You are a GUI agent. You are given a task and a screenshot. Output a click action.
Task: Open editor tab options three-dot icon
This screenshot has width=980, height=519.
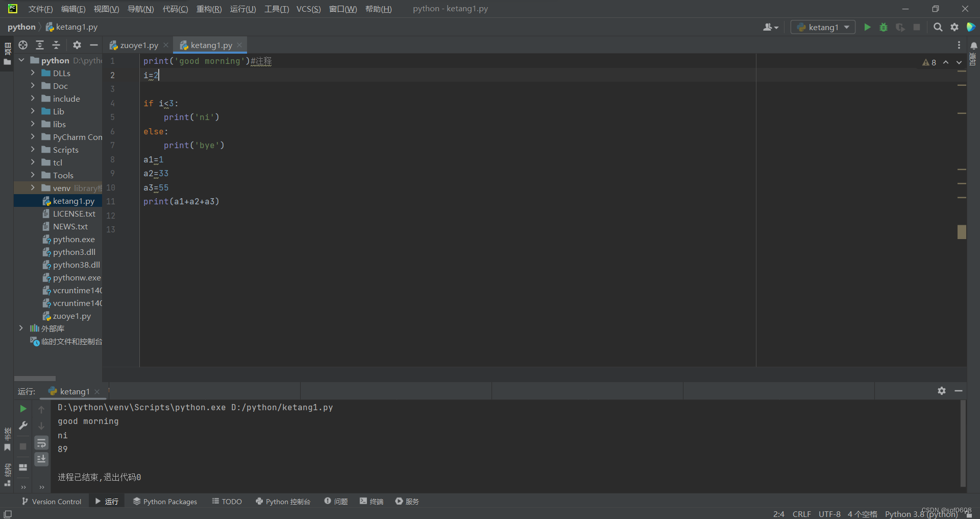tap(959, 45)
